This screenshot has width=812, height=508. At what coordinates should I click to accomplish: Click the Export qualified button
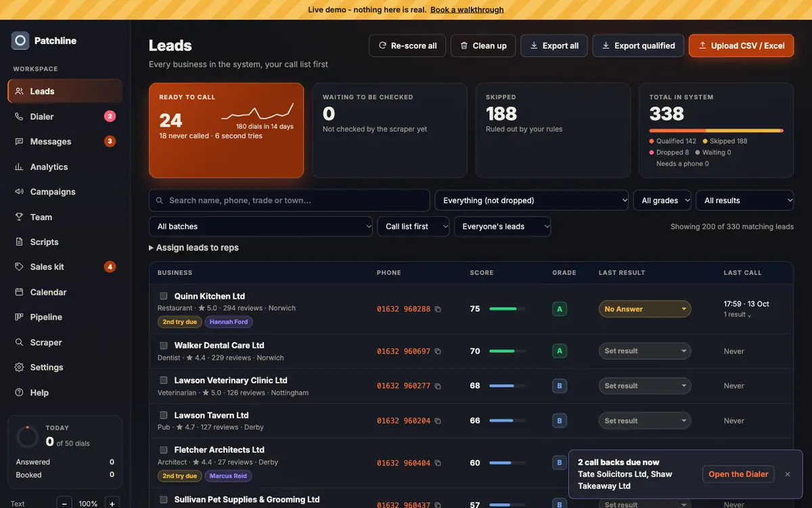[x=638, y=45]
